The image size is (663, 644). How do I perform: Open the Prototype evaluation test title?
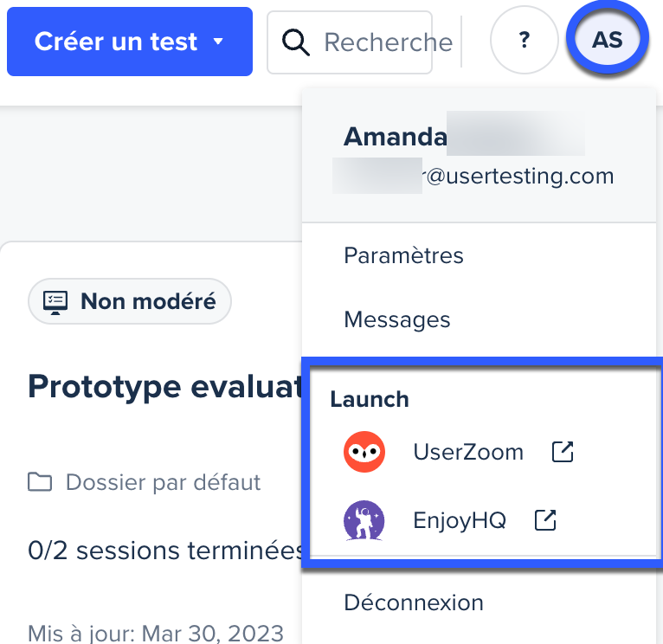click(x=165, y=386)
